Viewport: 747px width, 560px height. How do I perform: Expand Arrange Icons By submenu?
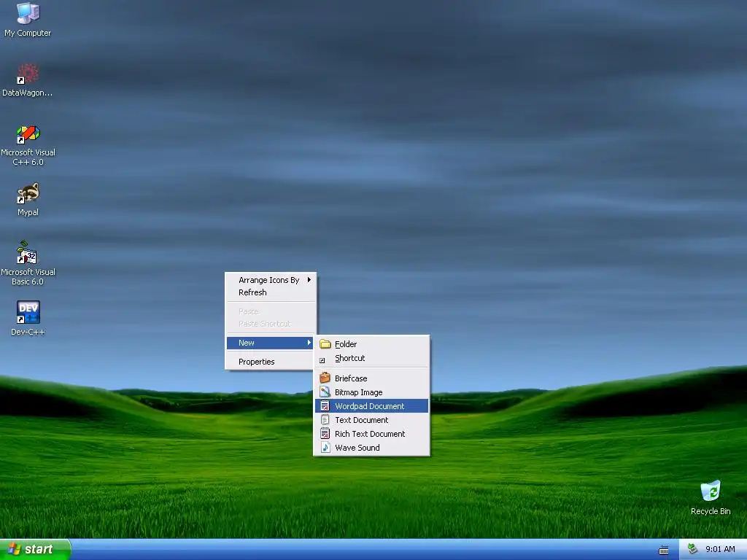270,280
